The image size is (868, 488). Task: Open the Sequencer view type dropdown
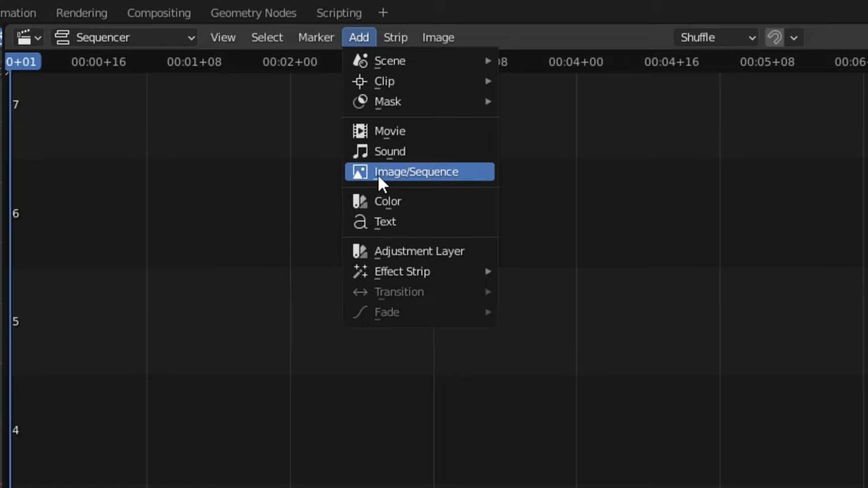(x=124, y=38)
